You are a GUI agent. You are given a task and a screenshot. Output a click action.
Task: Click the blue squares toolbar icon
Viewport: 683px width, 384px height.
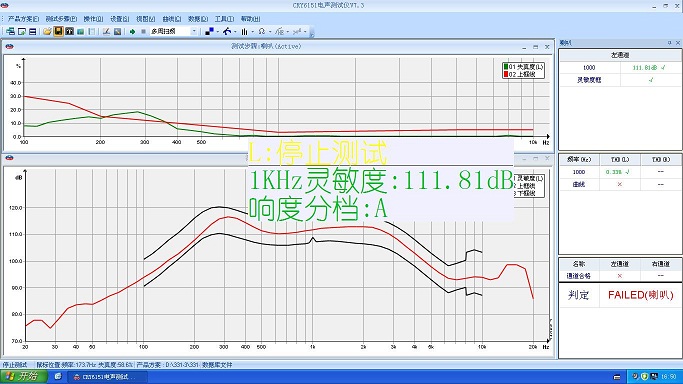pyautogui.click(x=210, y=31)
